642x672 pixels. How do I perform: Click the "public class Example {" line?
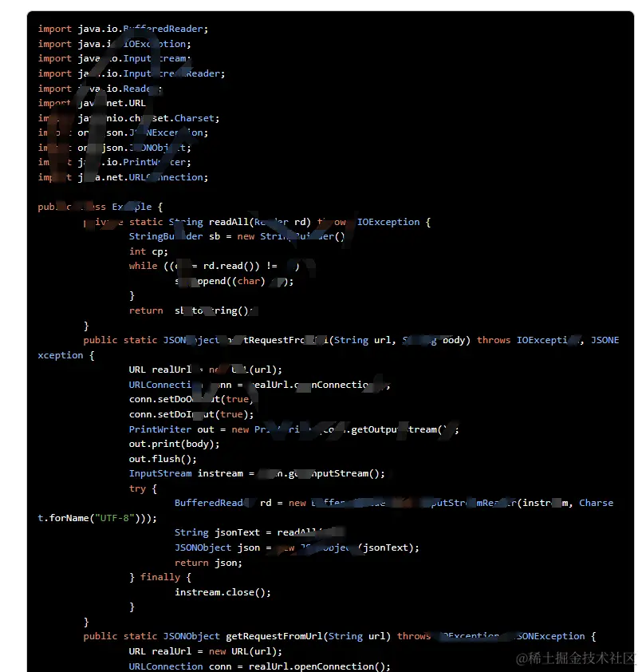[100, 207]
